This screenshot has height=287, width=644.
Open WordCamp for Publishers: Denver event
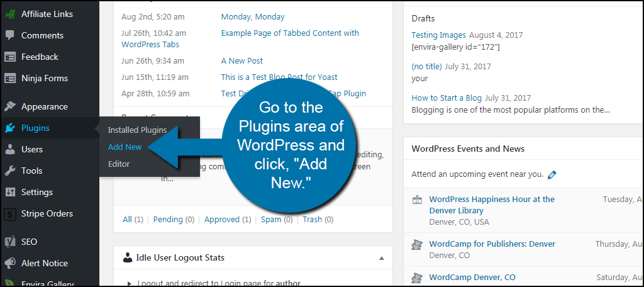click(492, 244)
